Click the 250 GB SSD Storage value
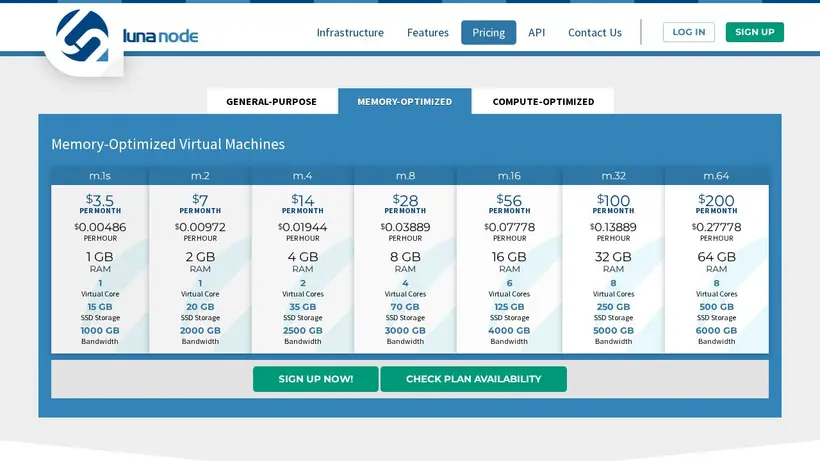Screen dimensions: 820x461 (613, 307)
